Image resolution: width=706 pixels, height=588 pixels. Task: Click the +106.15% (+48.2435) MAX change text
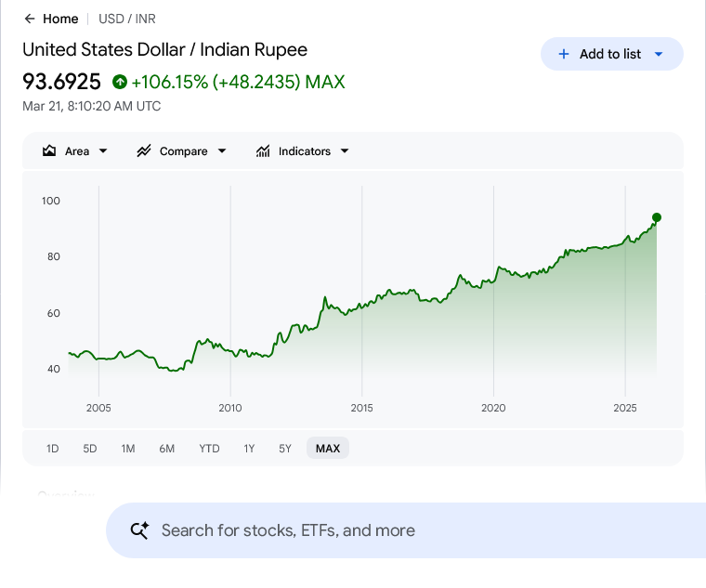coord(238,82)
